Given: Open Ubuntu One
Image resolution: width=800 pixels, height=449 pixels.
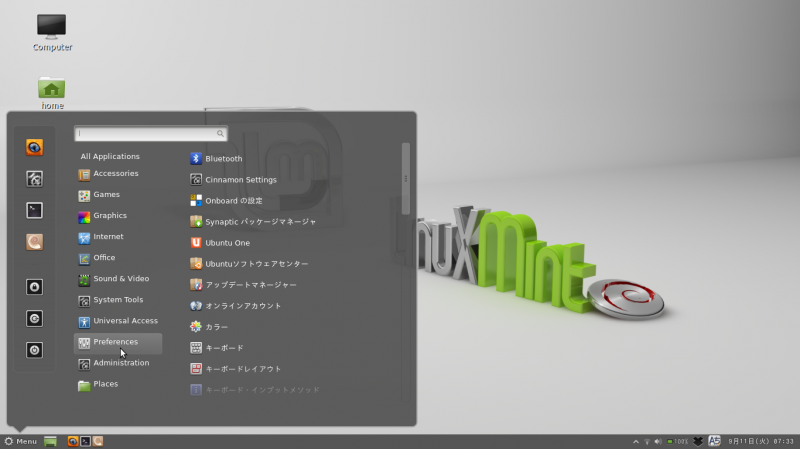Looking at the screenshot, I should click(220, 243).
